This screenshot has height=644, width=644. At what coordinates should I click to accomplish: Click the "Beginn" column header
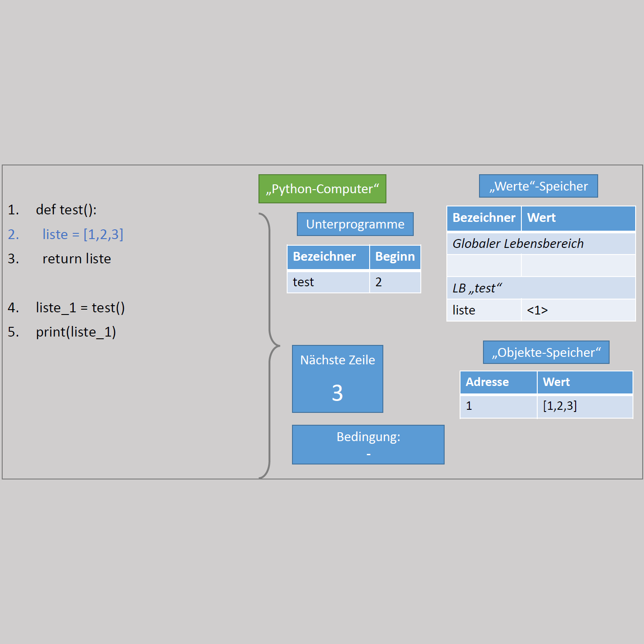pyautogui.click(x=395, y=257)
